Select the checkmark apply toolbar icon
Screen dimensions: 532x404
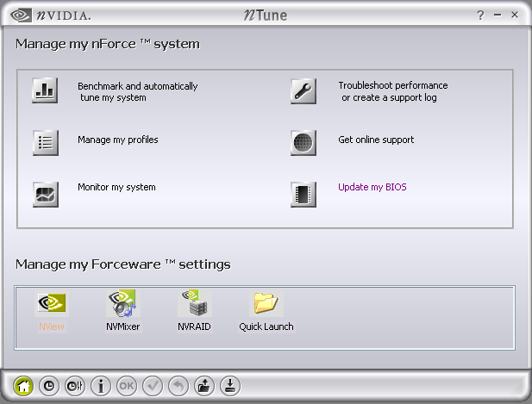point(153,386)
